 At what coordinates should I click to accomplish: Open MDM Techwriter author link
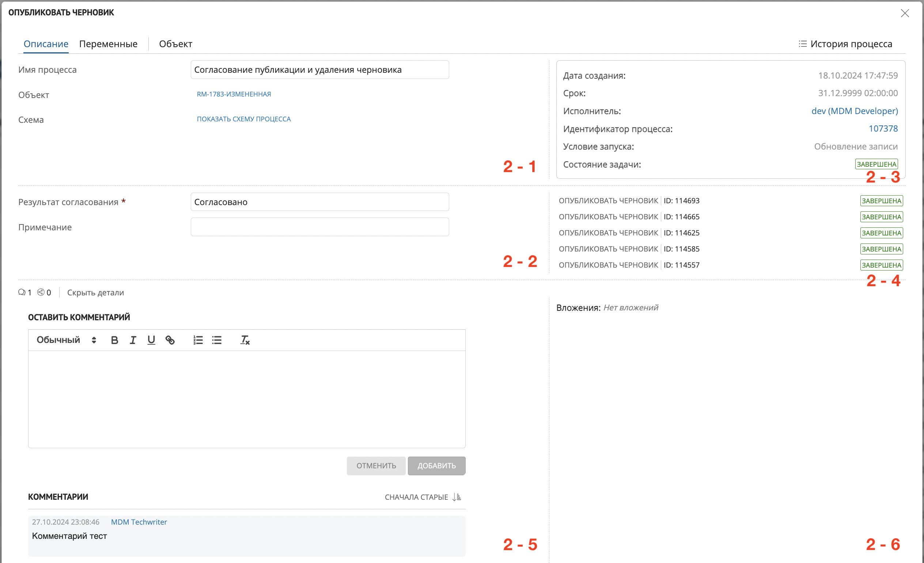[x=139, y=522]
